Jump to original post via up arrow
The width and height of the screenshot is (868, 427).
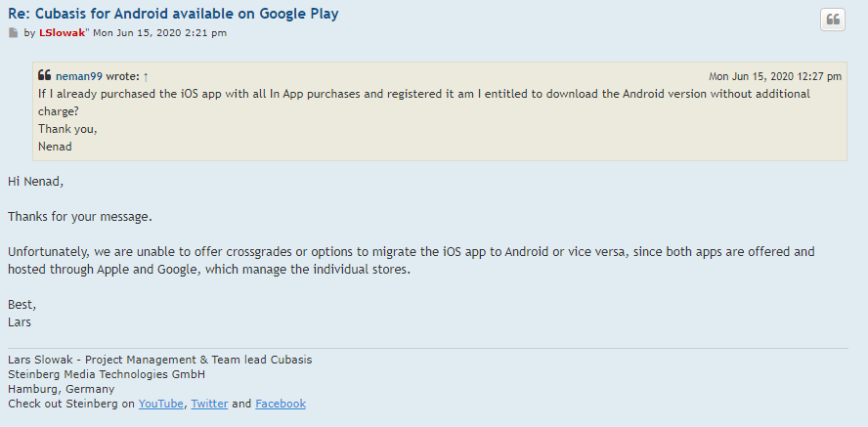[146, 76]
